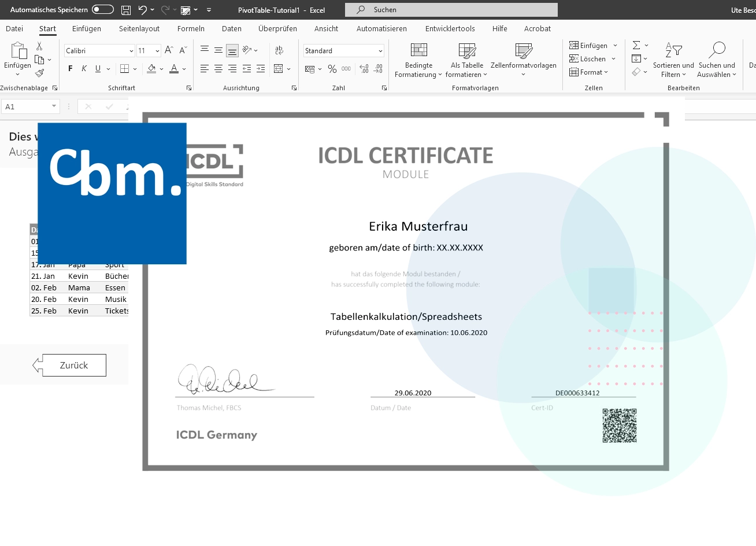This screenshot has width=756, height=546.
Task: Toggle top vertical alignment
Action: coord(205,50)
